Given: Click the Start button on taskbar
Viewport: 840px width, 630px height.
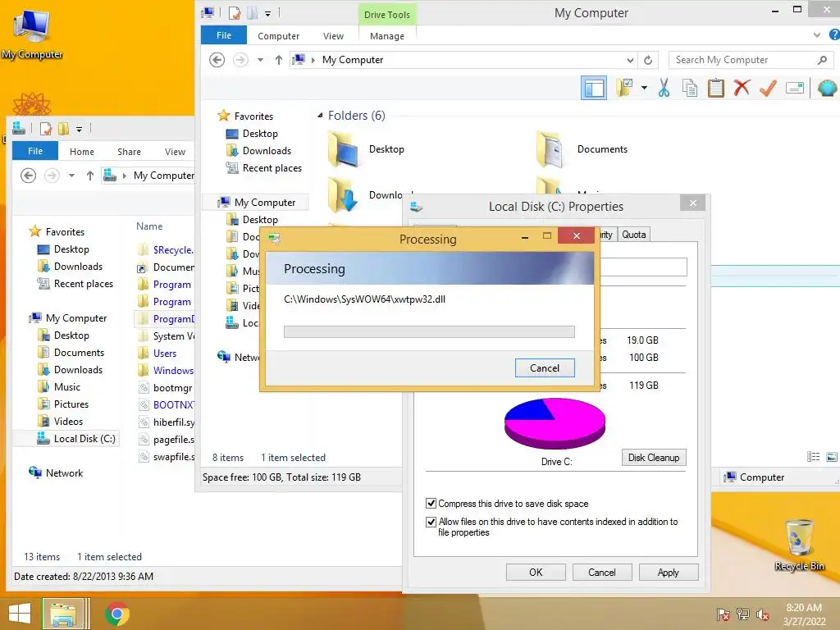Looking at the screenshot, I should pos(20,614).
